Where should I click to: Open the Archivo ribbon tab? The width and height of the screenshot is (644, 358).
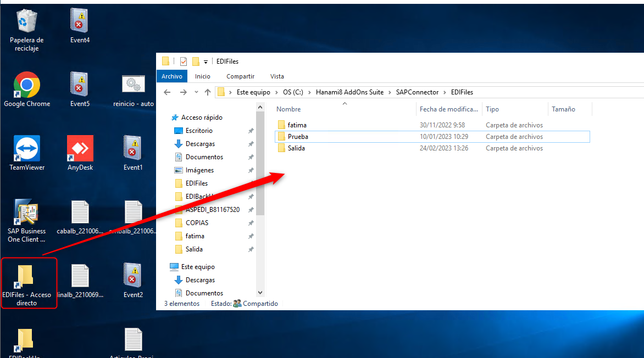[171, 76]
